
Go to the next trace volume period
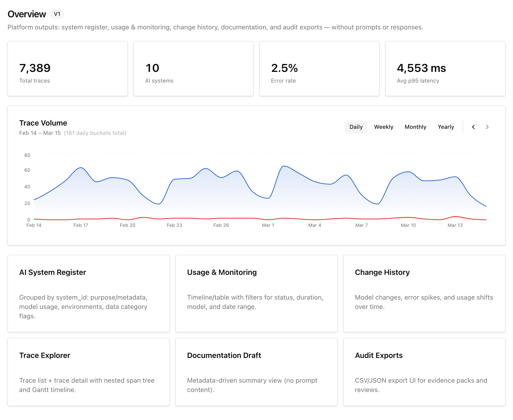point(487,127)
